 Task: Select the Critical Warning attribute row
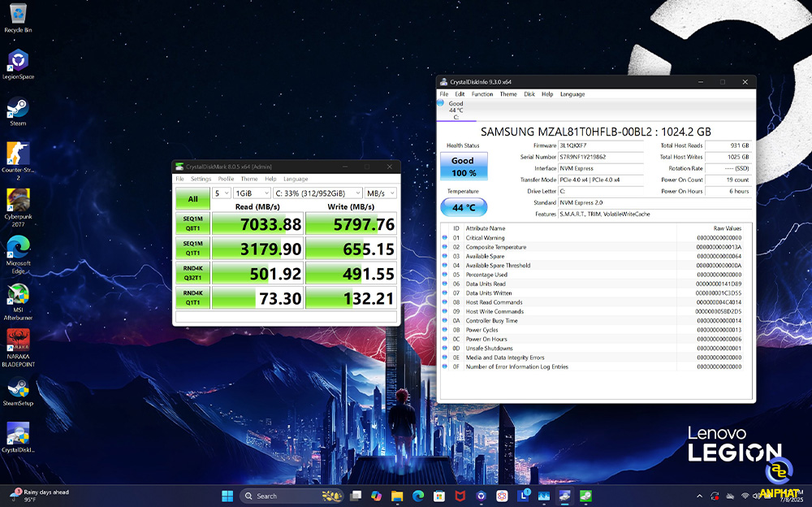(592, 238)
